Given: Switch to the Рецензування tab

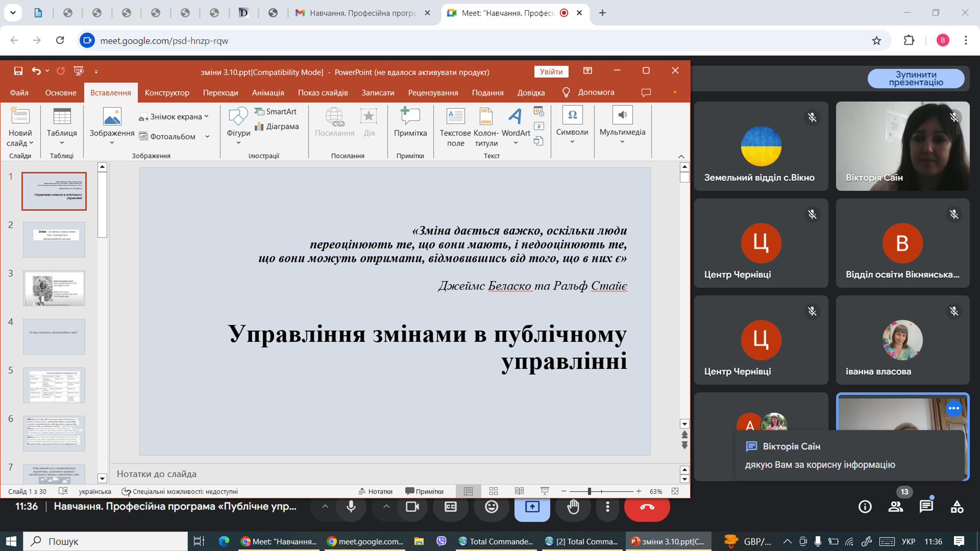Looking at the screenshot, I should [x=433, y=93].
